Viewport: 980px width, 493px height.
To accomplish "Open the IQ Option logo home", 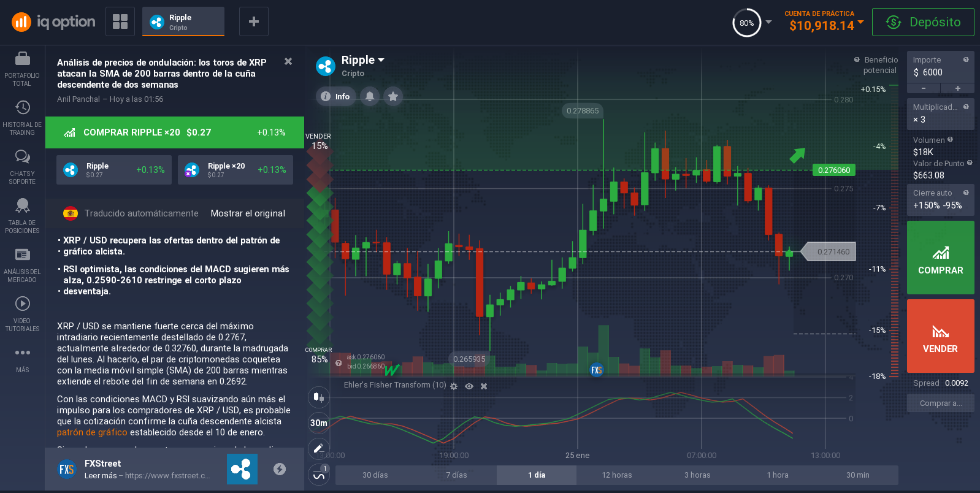I will coord(53,22).
